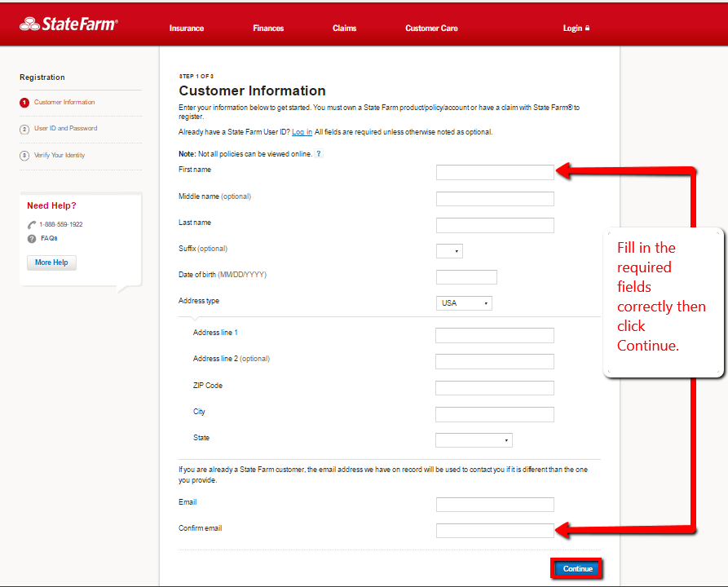Click step 2 circle icon in Registration
The height and width of the screenshot is (587, 728).
[x=24, y=129]
